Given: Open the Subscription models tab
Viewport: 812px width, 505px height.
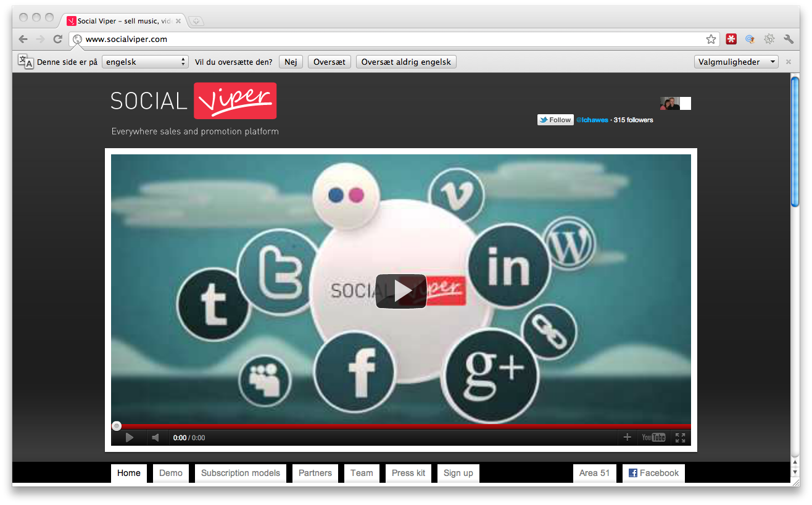Looking at the screenshot, I should 241,473.
